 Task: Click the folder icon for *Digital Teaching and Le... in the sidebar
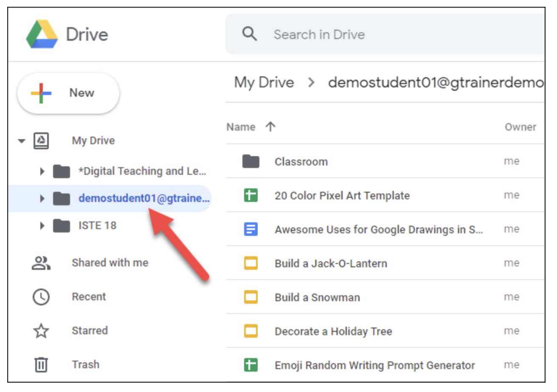(x=62, y=171)
